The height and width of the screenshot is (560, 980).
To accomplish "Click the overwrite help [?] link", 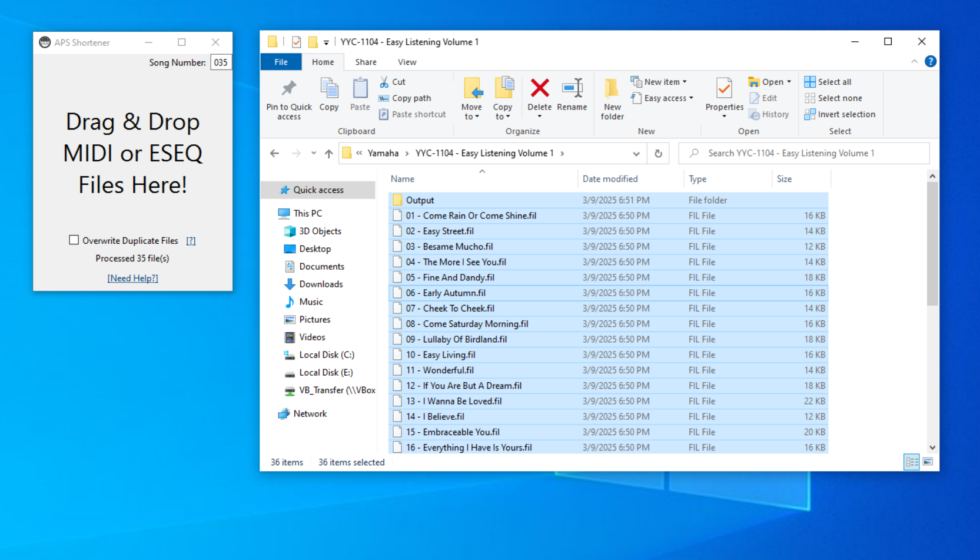I will tap(191, 240).
